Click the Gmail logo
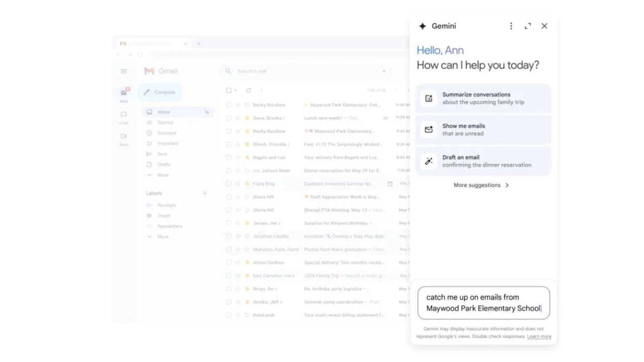The width and height of the screenshot is (644, 362). coord(161,71)
